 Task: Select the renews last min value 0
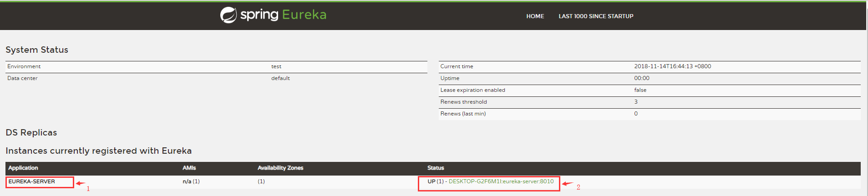(x=636, y=114)
